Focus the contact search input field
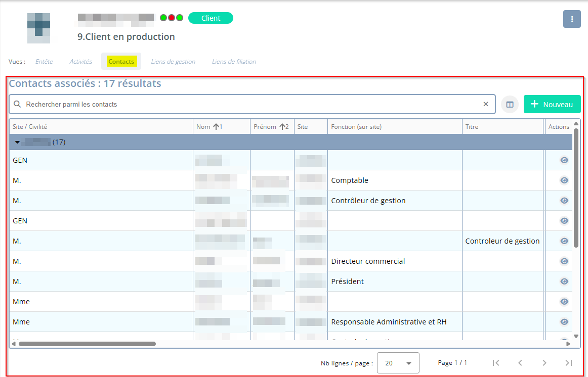The height and width of the screenshot is (377, 588). (248, 104)
